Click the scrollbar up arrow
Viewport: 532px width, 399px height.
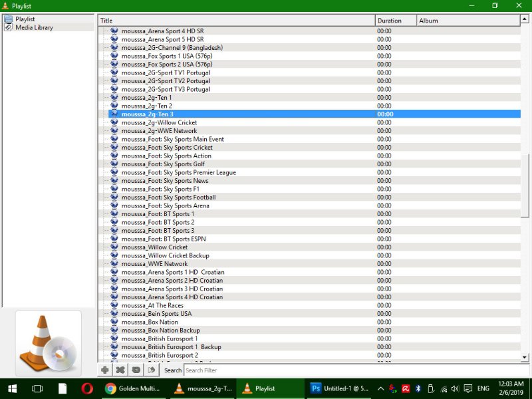coord(525,19)
